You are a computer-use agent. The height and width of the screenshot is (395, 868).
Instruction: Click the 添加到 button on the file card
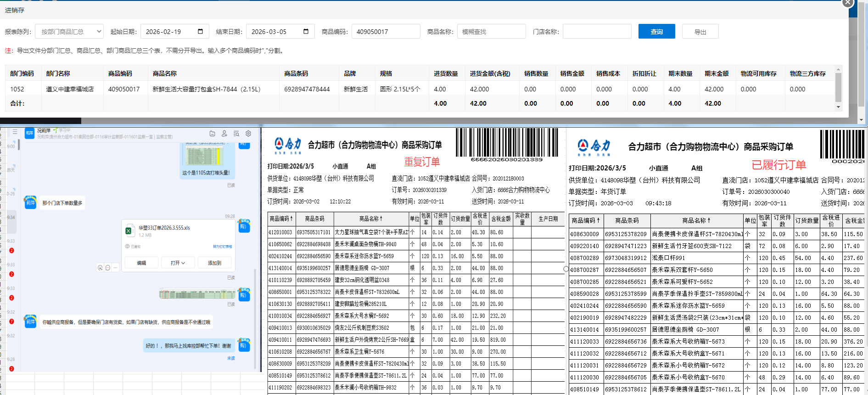coord(214,263)
